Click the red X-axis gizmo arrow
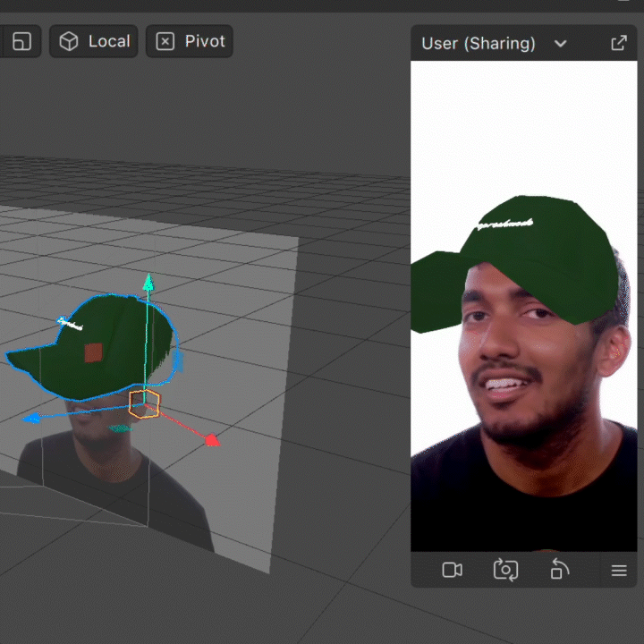The height and width of the screenshot is (644, 644). click(x=212, y=440)
